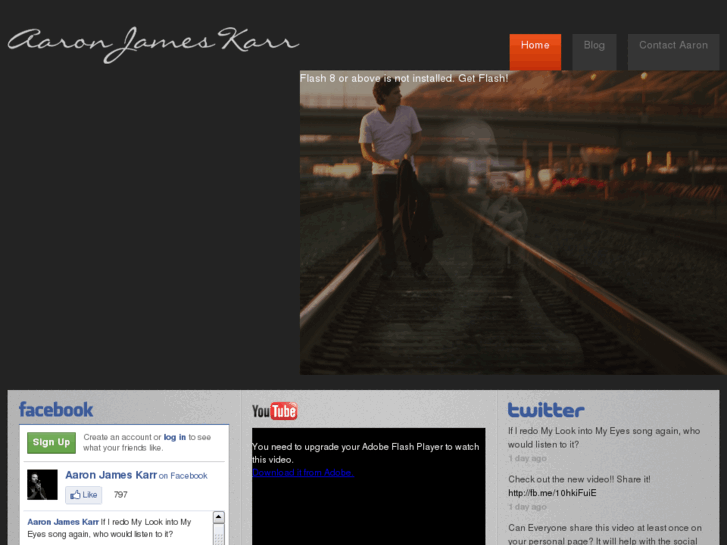Click the Facebook logo

click(x=56, y=410)
